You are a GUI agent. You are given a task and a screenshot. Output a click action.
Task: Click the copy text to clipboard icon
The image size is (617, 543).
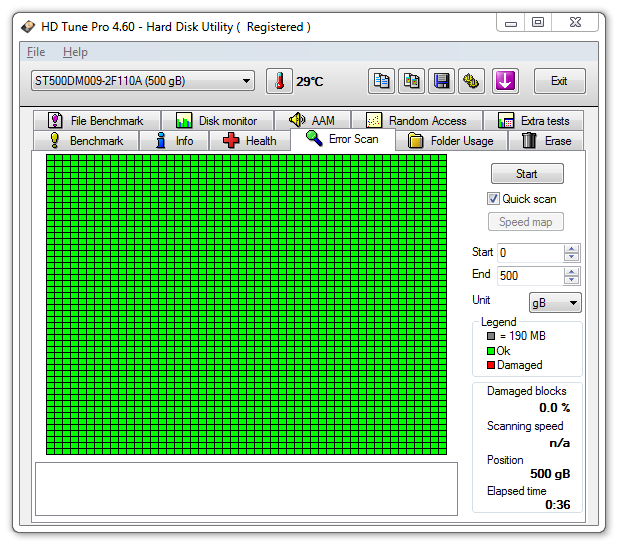pos(381,81)
